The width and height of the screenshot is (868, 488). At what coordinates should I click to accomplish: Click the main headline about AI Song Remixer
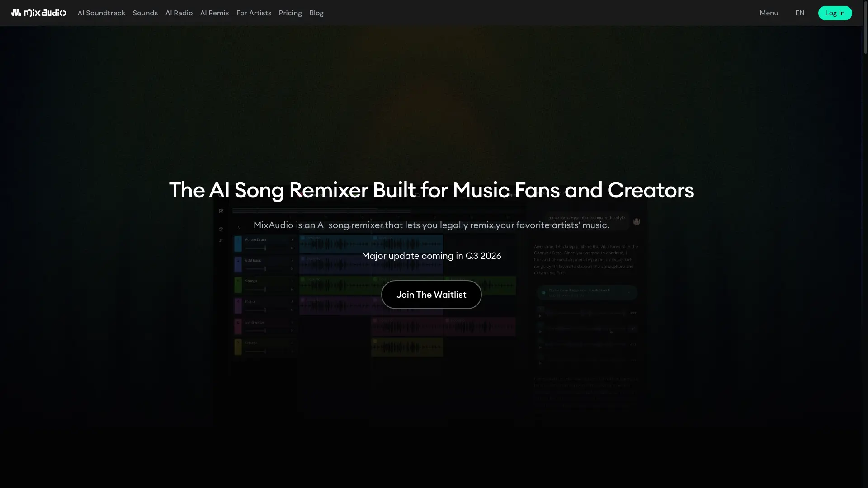[431, 190]
